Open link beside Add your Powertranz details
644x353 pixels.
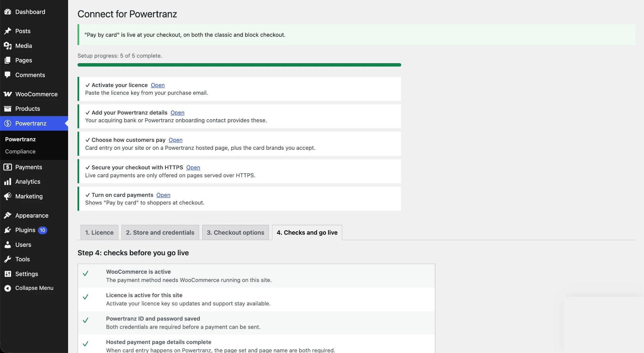click(x=177, y=113)
